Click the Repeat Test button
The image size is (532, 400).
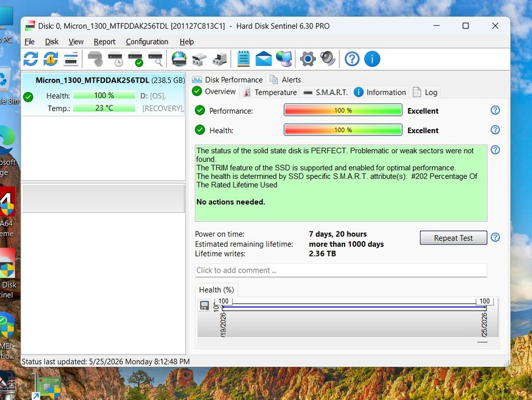(x=453, y=238)
